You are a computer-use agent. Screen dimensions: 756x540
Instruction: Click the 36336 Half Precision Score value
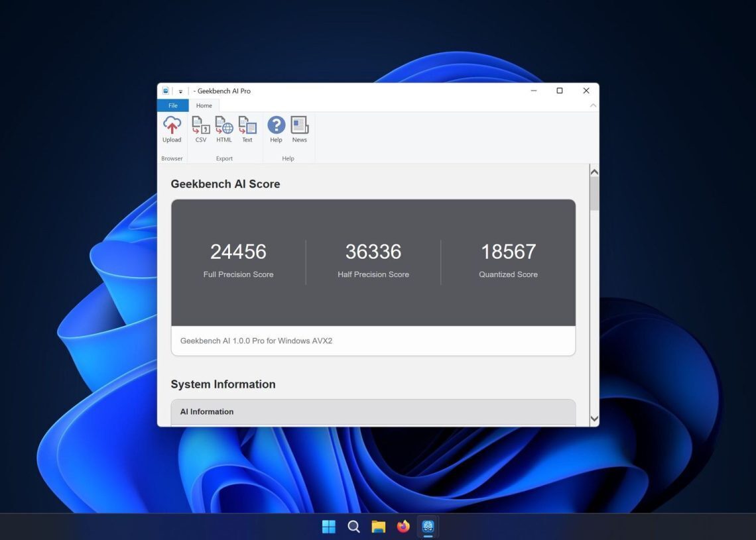click(373, 252)
